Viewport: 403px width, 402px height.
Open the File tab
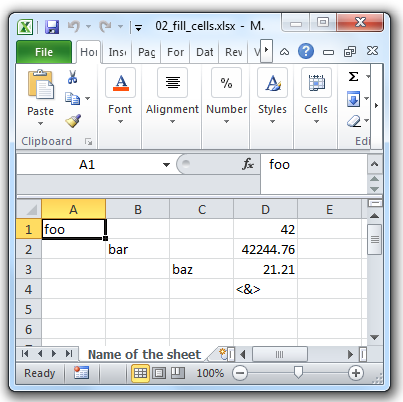pos(44,52)
